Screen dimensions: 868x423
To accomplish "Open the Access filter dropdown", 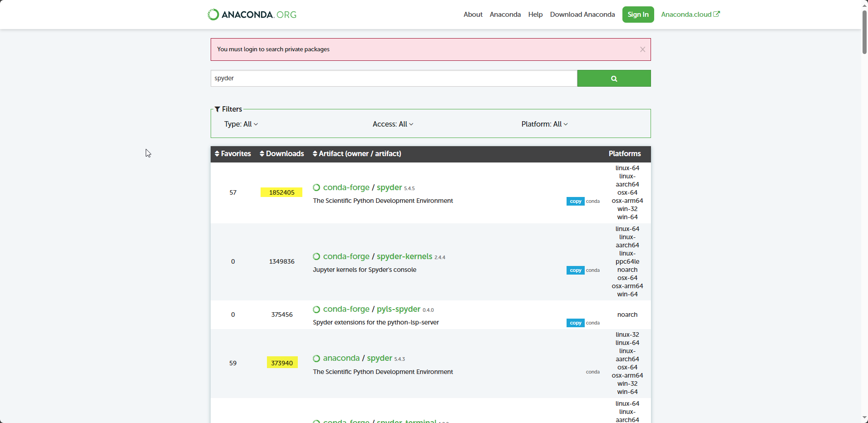I will tap(393, 124).
